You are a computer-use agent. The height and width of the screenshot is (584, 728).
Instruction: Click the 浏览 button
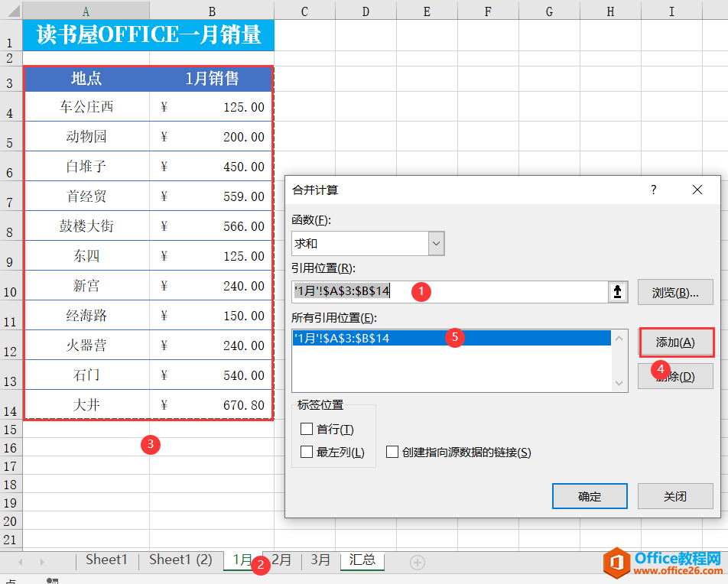676,292
